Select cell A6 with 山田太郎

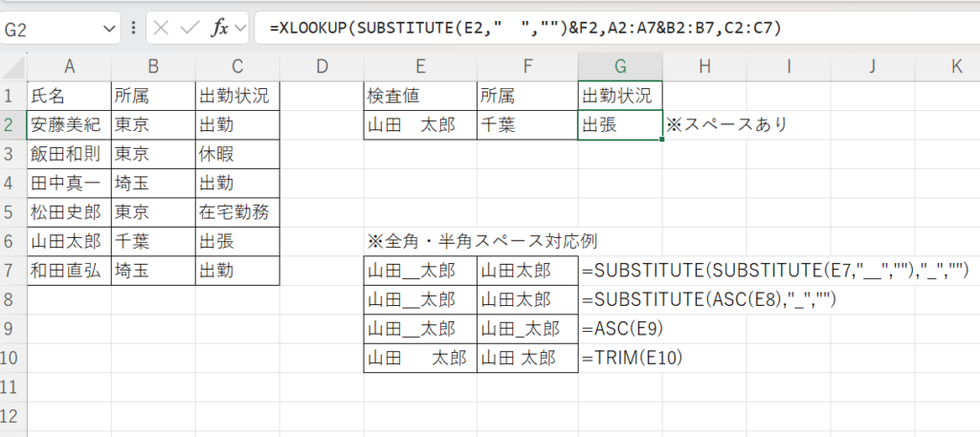tap(69, 242)
